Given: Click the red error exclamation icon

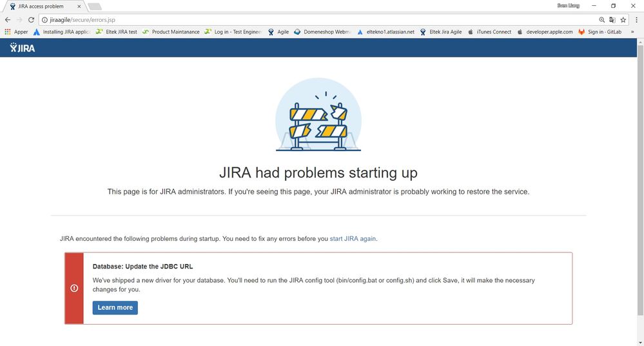Looking at the screenshot, I should pyautogui.click(x=74, y=289).
